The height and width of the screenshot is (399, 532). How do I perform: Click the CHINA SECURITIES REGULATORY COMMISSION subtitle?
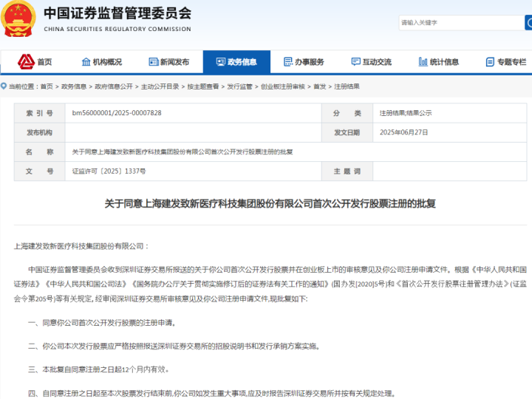[x=117, y=29]
